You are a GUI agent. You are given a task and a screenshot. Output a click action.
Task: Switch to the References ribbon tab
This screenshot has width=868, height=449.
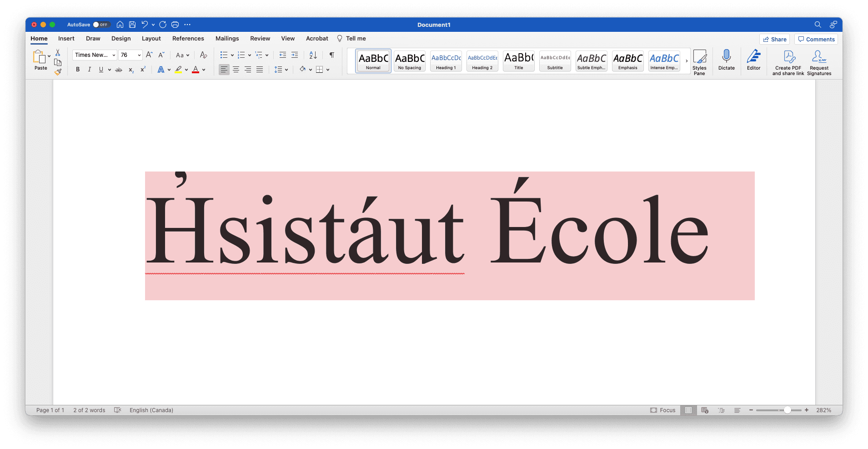tap(188, 38)
